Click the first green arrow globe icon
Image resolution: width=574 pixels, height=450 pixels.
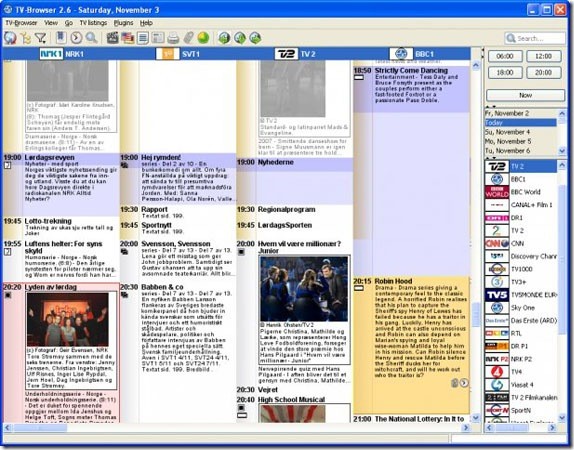coord(224,38)
